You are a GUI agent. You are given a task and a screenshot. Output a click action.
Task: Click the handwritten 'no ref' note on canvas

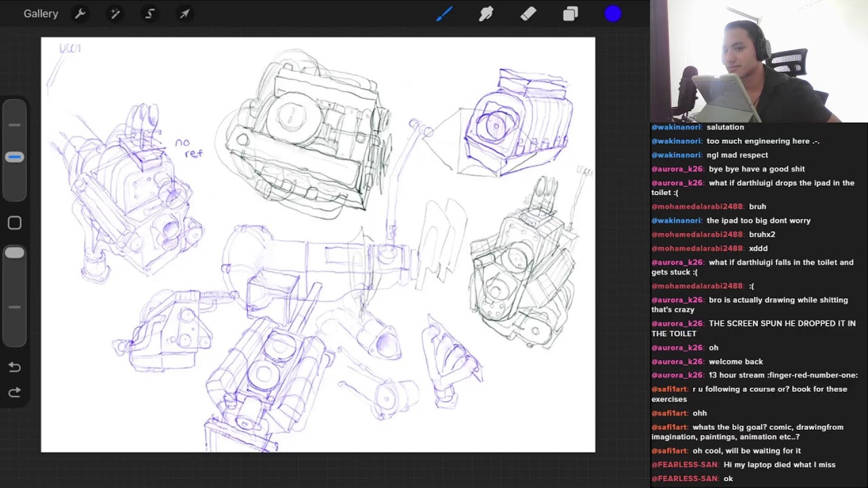pos(189,148)
